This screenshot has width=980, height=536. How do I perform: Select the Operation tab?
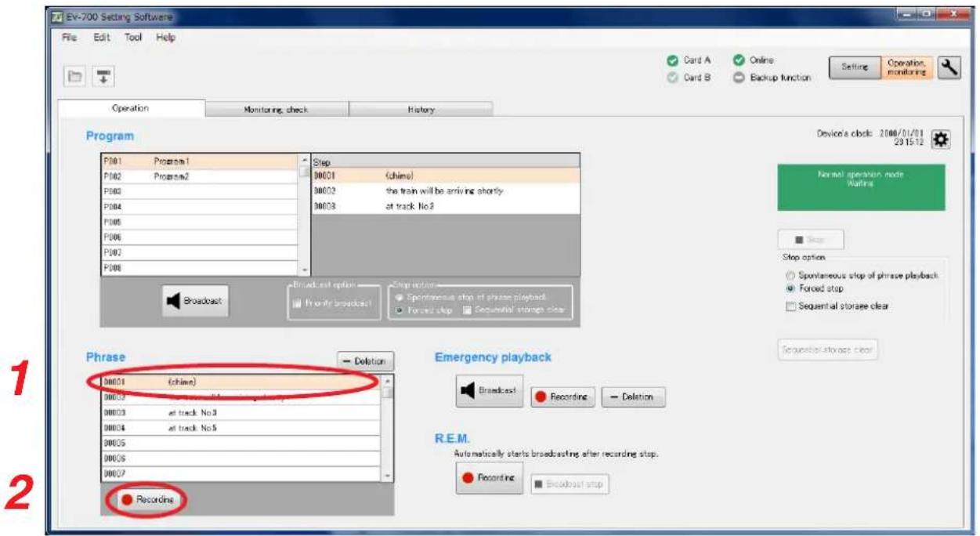click(x=132, y=109)
